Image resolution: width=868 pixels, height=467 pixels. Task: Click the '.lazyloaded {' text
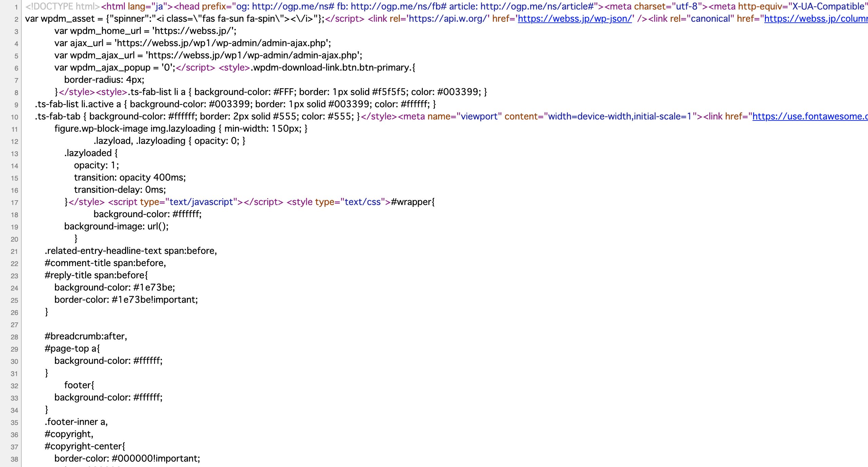(91, 153)
